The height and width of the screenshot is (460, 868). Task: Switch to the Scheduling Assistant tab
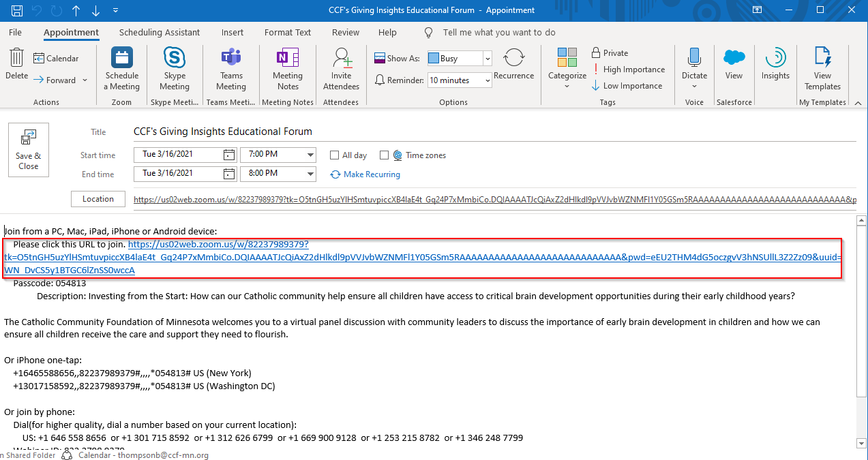[x=160, y=32]
